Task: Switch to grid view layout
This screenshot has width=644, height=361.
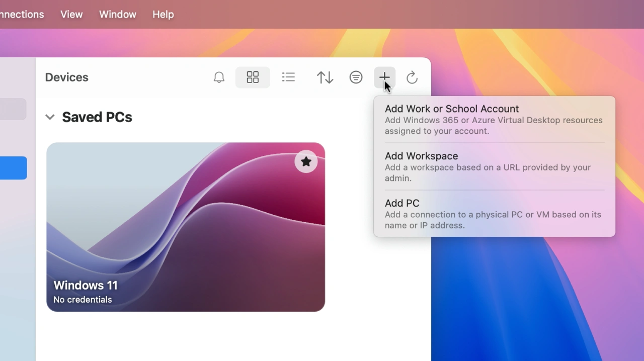Action: pyautogui.click(x=253, y=77)
